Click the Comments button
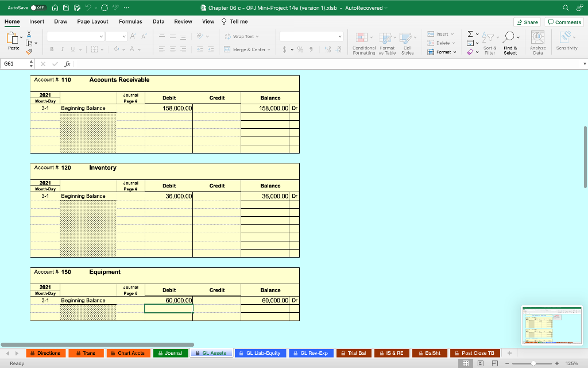 564,21
